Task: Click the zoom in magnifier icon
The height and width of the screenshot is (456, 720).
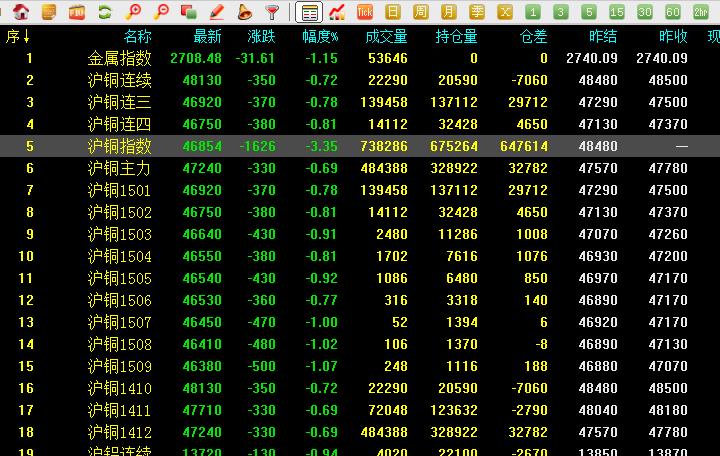Action: [x=133, y=12]
